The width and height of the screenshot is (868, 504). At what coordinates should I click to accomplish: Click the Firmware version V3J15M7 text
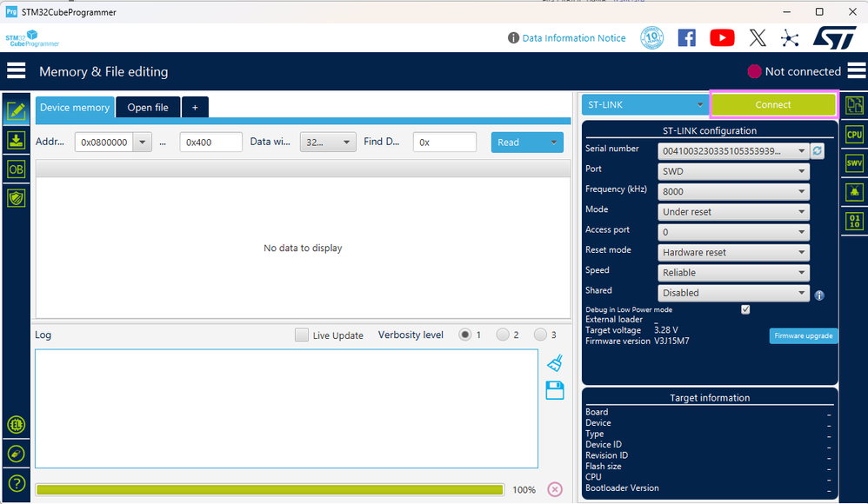tap(671, 341)
